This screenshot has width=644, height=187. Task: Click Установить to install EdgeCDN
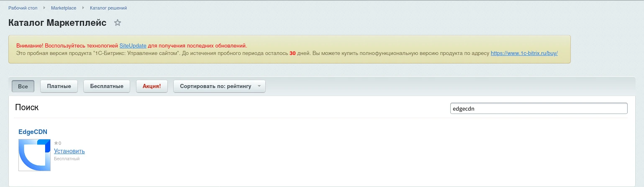pyautogui.click(x=69, y=151)
